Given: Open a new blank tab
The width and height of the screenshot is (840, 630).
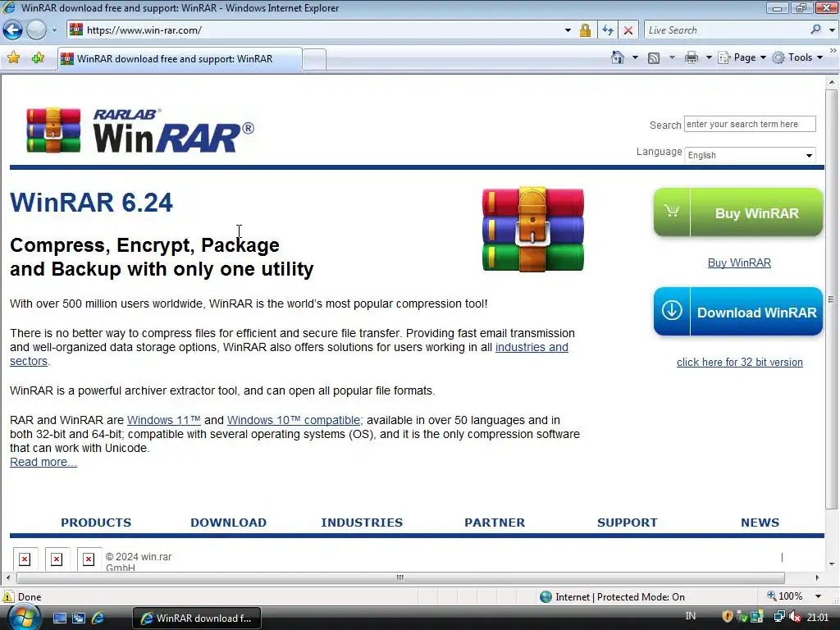Looking at the screenshot, I should 314,59.
